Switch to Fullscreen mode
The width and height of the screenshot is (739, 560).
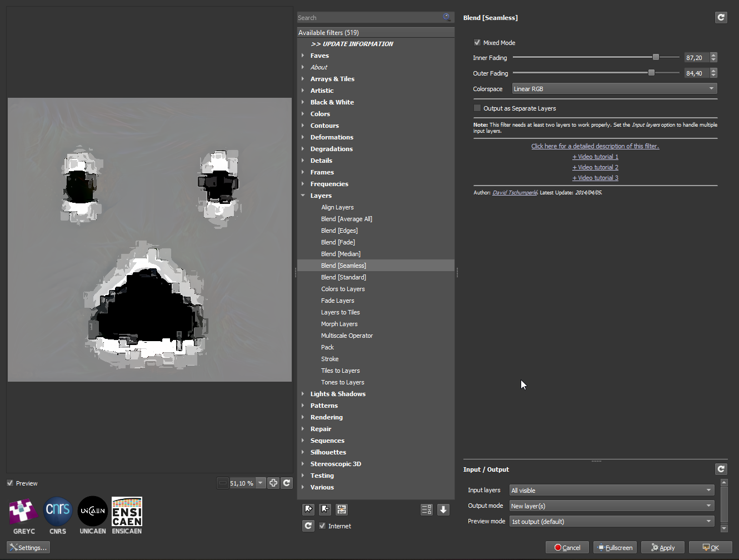point(615,547)
